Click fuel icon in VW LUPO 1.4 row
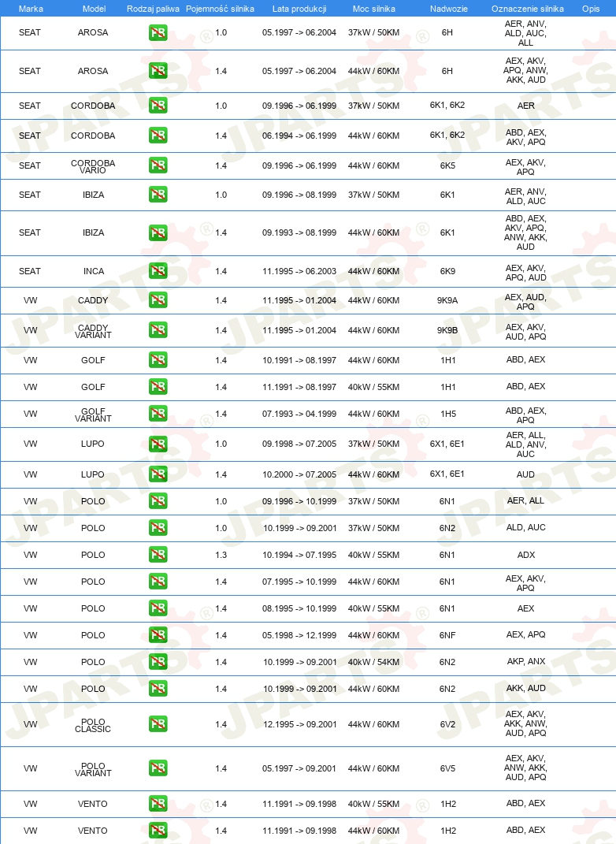Viewport: 616px width, 844px height. tap(158, 474)
